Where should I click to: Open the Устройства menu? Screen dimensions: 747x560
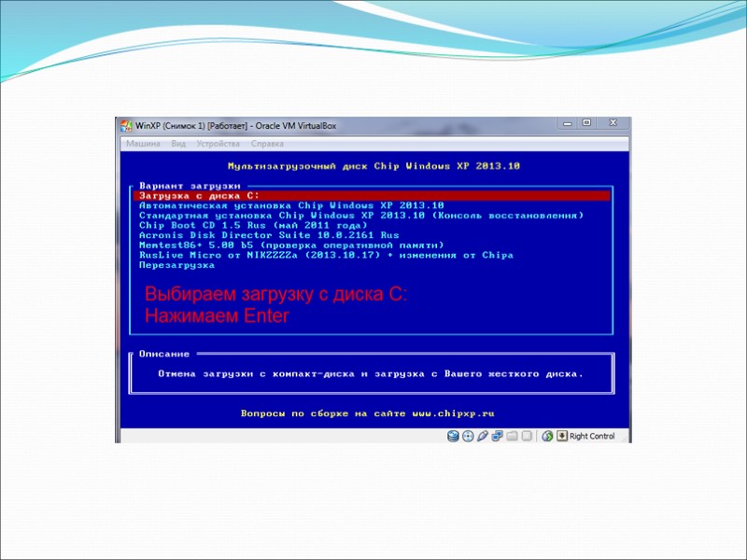pyautogui.click(x=218, y=144)
